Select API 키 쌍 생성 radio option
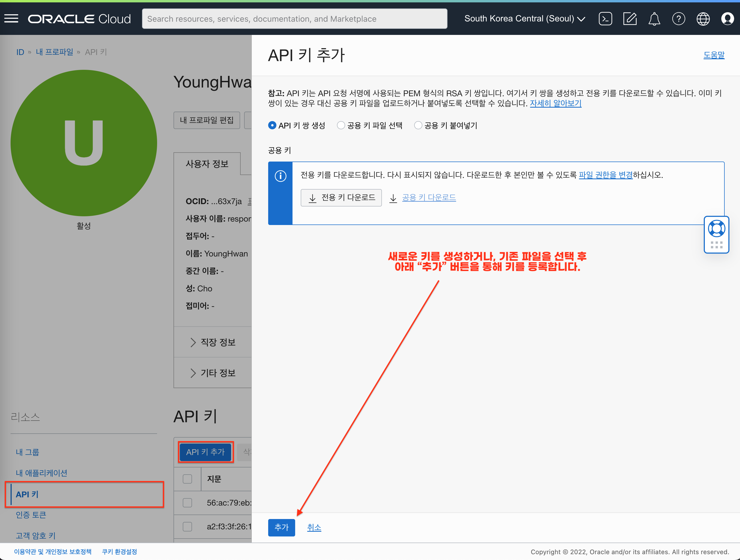The height and width of the screenshot is (560, 740). pyautogui.click(x=272, y=125)
